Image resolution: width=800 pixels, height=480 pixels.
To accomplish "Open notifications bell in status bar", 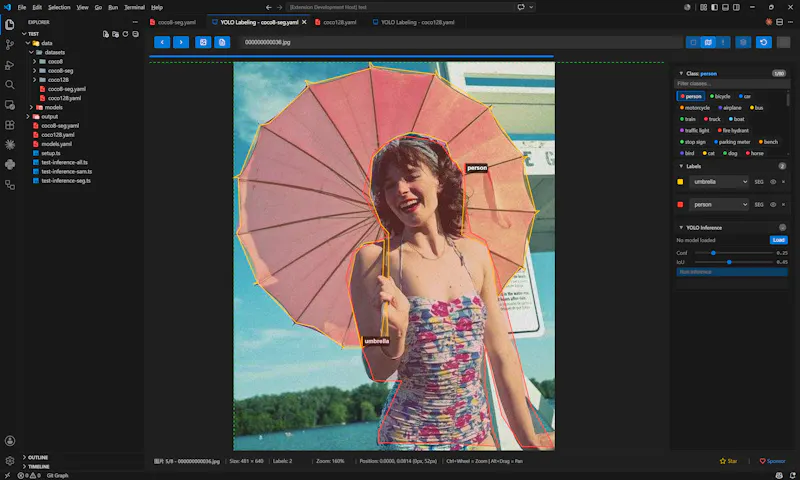I will click(792, 475).
